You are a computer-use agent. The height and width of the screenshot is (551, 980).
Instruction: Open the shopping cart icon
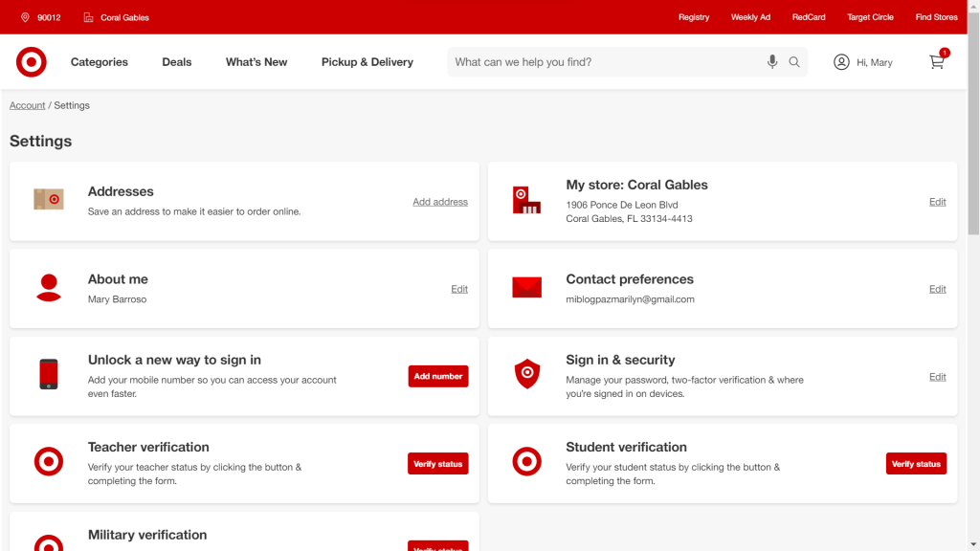click(938, 60)
